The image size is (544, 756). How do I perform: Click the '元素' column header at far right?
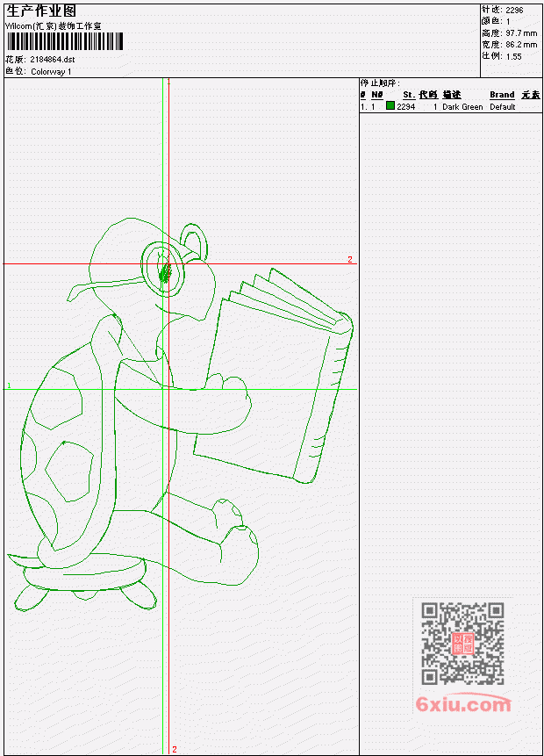(x=531, y=95)
